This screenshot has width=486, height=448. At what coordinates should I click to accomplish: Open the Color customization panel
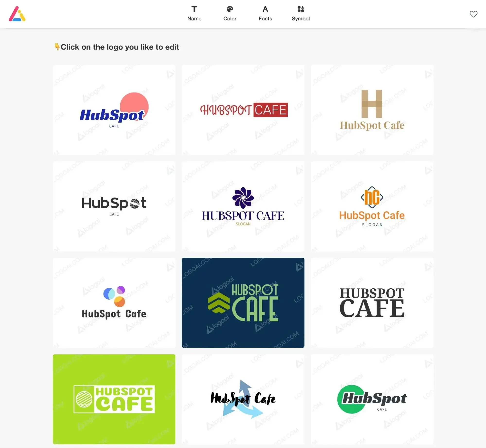tap(230, 13)
